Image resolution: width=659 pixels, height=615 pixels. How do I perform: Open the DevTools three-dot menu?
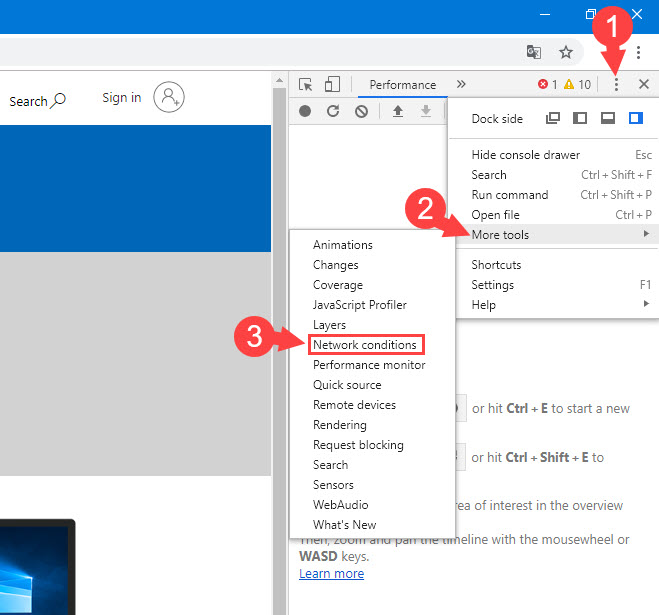click(616, 84)
